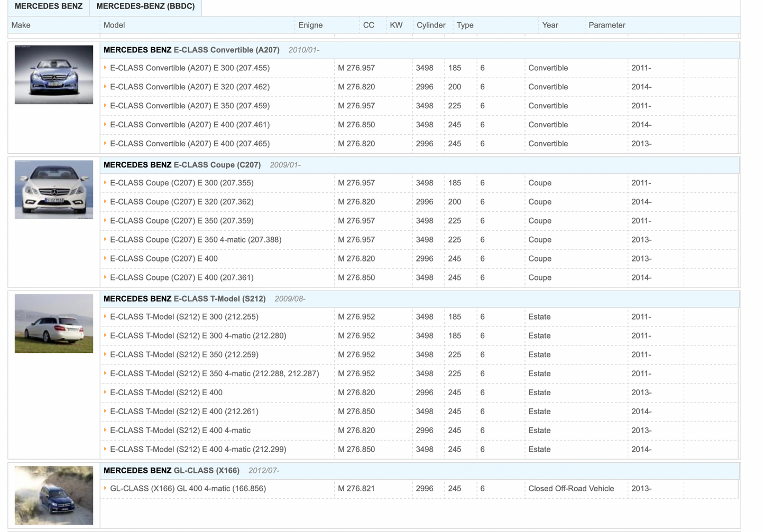764x532 pixels.
Task: Select engine M 276.821 in GL-CLASS row
Action: pyautogui.click(x=356, y=489)
